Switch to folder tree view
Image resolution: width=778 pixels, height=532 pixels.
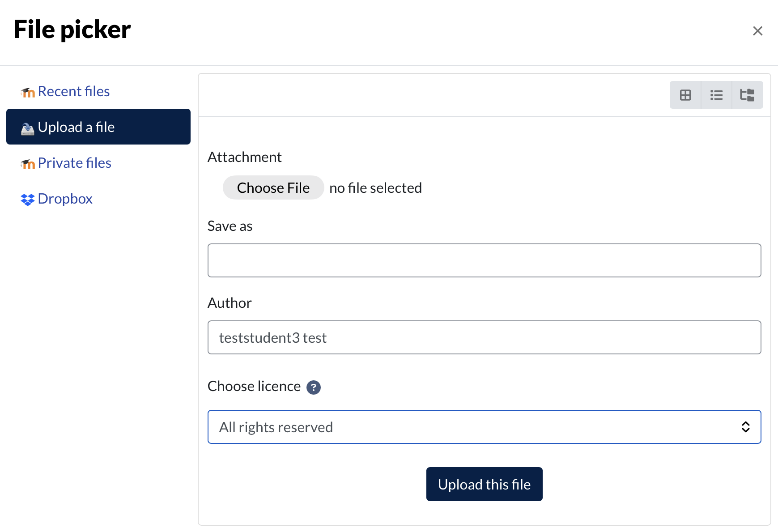pyautogui.click(x=747, y=95)
